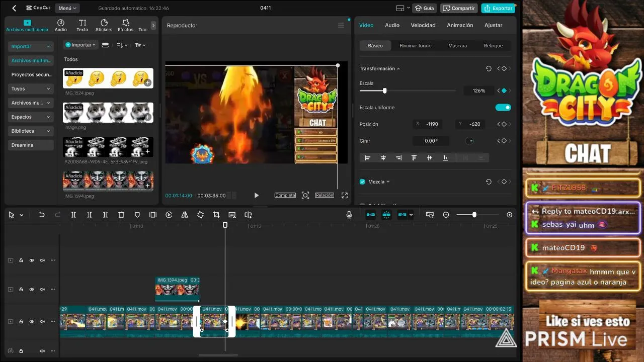Screen dimensions: 644x362
Task: Expand the Espacios sidebar section
Action: pos(31,117)
